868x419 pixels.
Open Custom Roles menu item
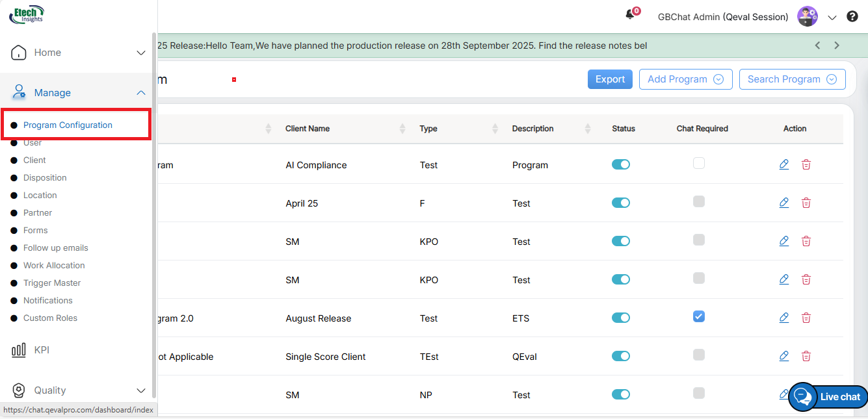click(x=50, y=318)
